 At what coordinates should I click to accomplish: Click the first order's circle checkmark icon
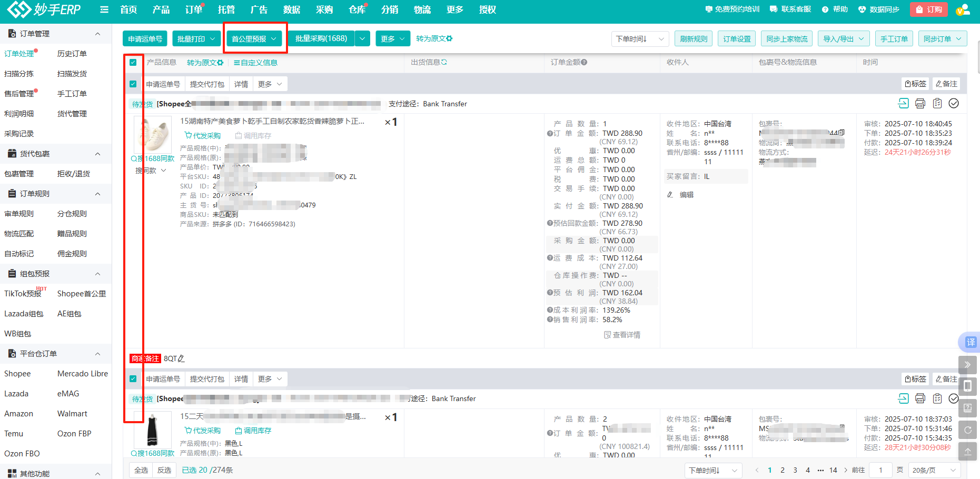click(954, 103)
